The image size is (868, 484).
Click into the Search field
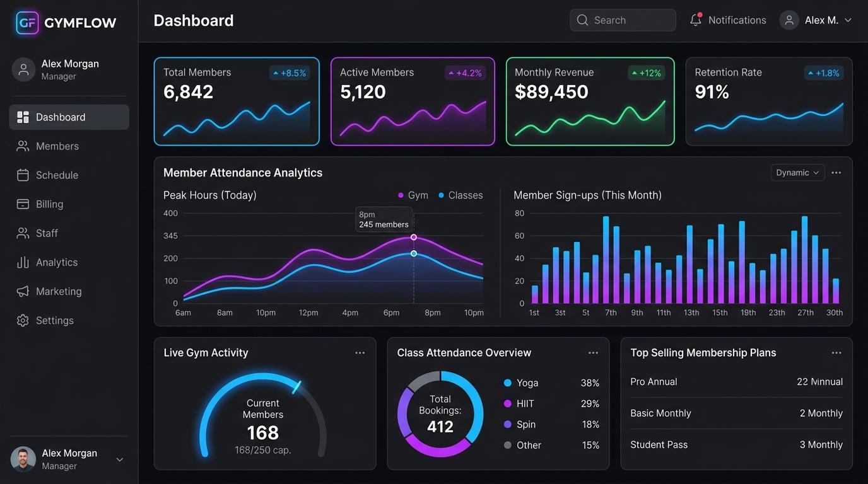[623, 20]
